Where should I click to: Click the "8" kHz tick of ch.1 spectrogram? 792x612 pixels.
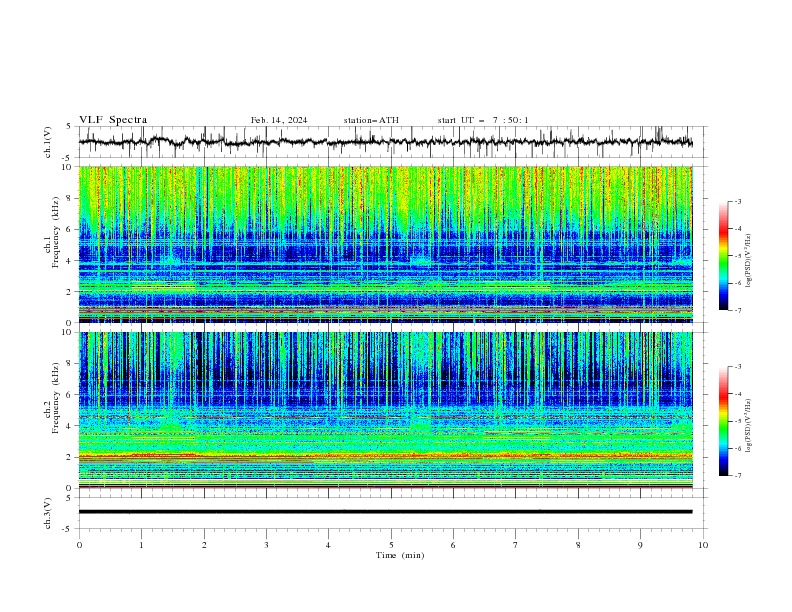[70, 198]
